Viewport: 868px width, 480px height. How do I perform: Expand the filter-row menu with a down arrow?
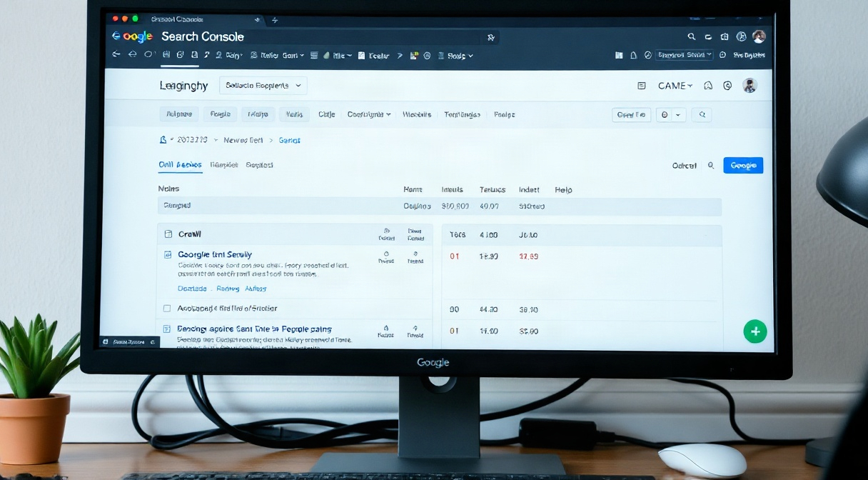click(x=369, y=114)
